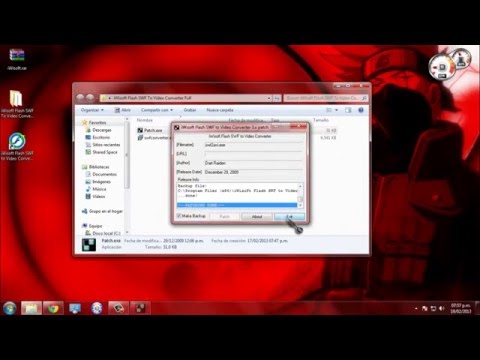Screen dimensions: 480x360
Task: Open Shared Space in the navigation pane
Action: click(x=102, y=152)
